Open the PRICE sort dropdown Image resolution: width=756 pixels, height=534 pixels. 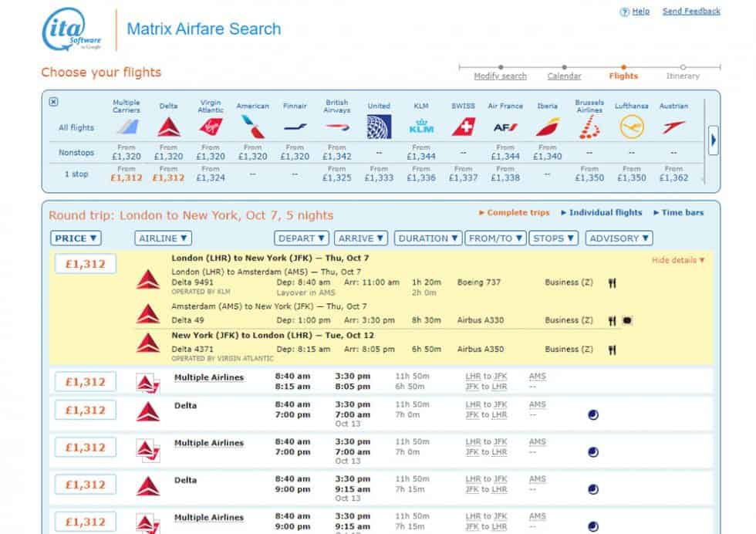point(75,238)
